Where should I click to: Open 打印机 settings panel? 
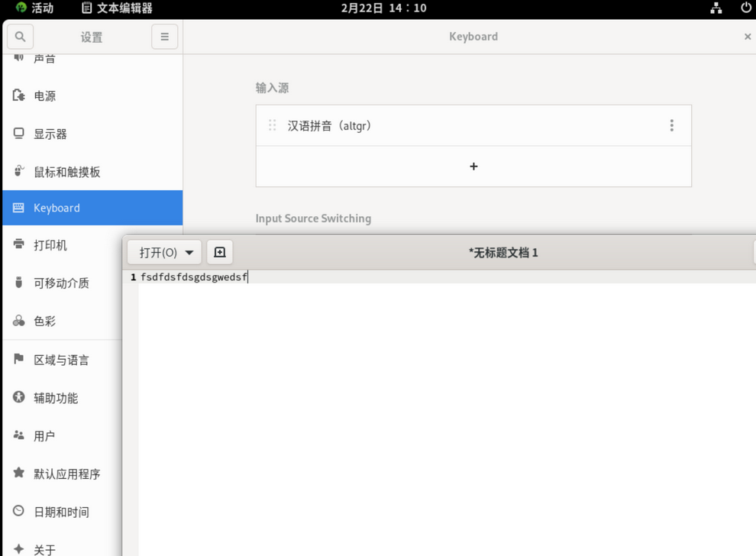(x=50, y=245)
